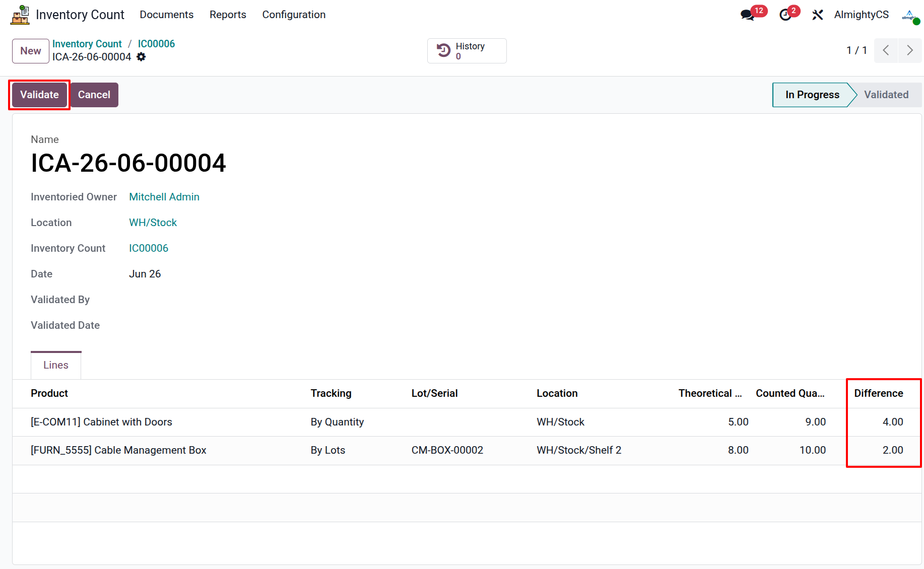Screen dimensions: 924x569
Task: Open the Documents menu
Action: tap(167, 15)
